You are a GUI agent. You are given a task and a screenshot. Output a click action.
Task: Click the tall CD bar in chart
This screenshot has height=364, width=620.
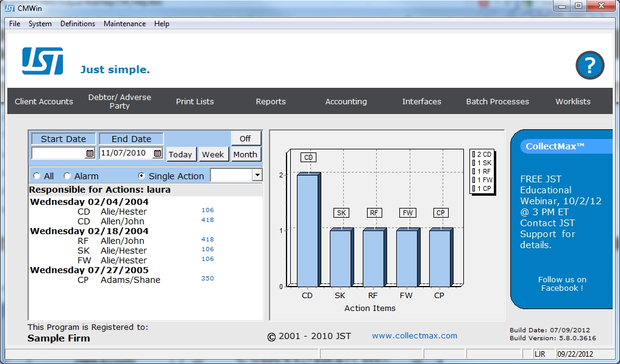[308, 230]
